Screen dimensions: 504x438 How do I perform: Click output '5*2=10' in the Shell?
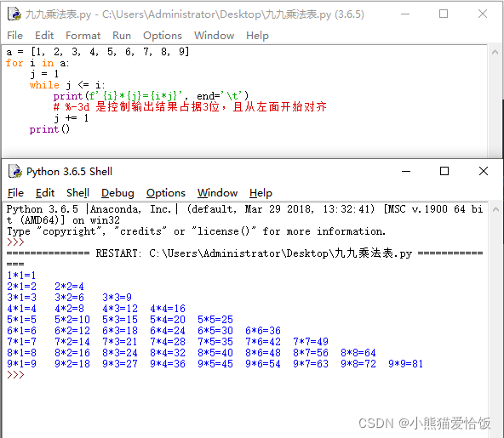point(72,319)
